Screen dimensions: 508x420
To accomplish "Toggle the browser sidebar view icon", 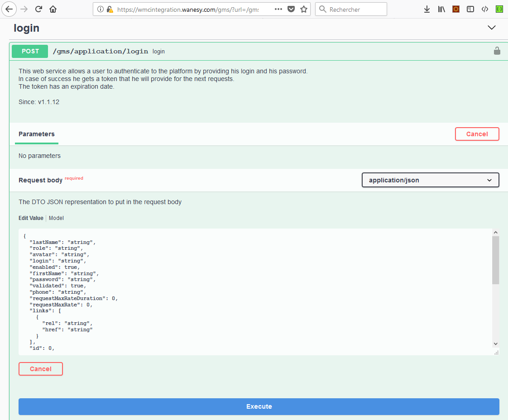I will [470, 9].
